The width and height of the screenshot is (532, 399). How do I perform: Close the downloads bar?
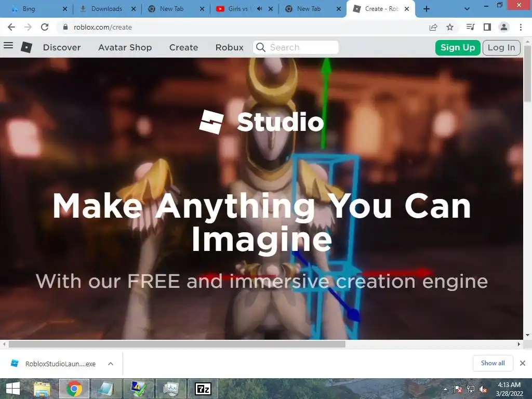pyautogui.click(x=523, y=363)
